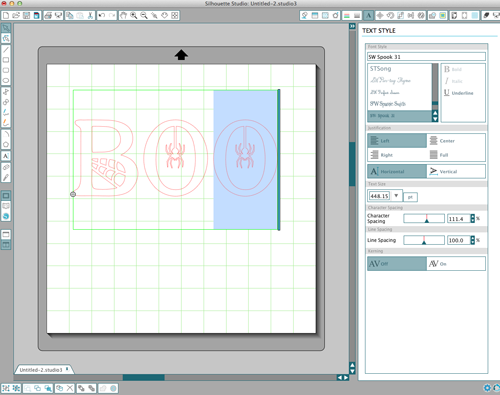The height and width of the screenshot is (395, 500).
Task: Click the text size field 448.15
Action: (x=379, y=196)
